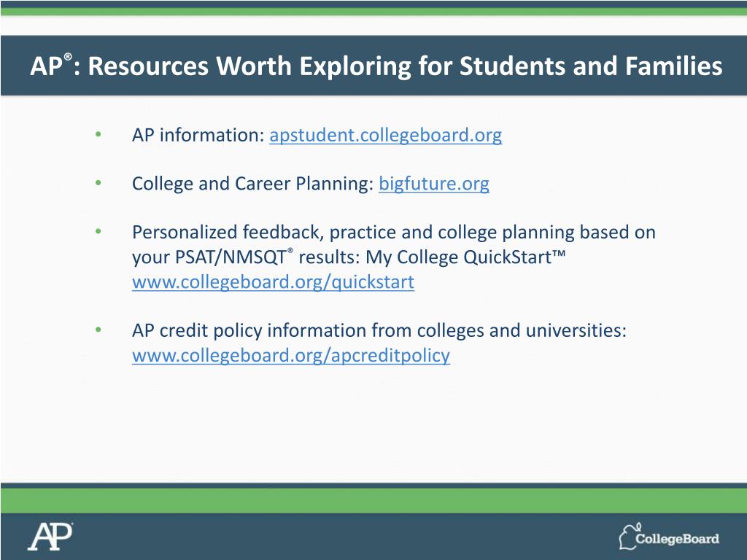Visit www.collegeboard.org/quickstart link

(x=273, y=282)
